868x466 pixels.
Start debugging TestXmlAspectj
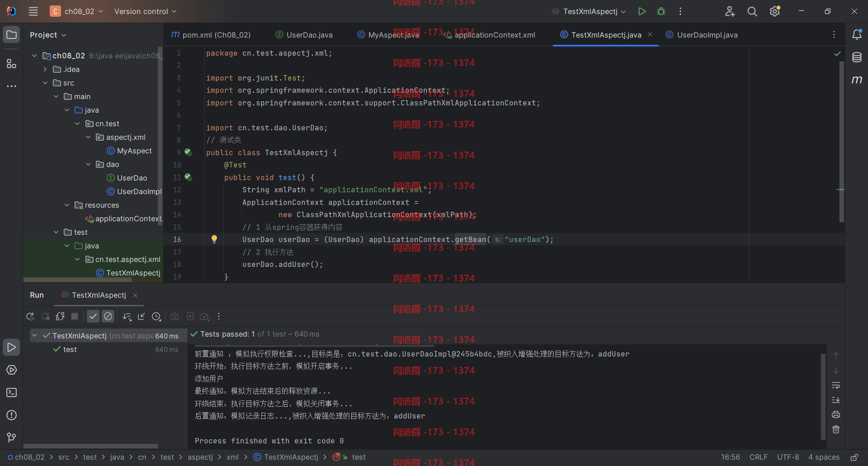pos(661,11)
